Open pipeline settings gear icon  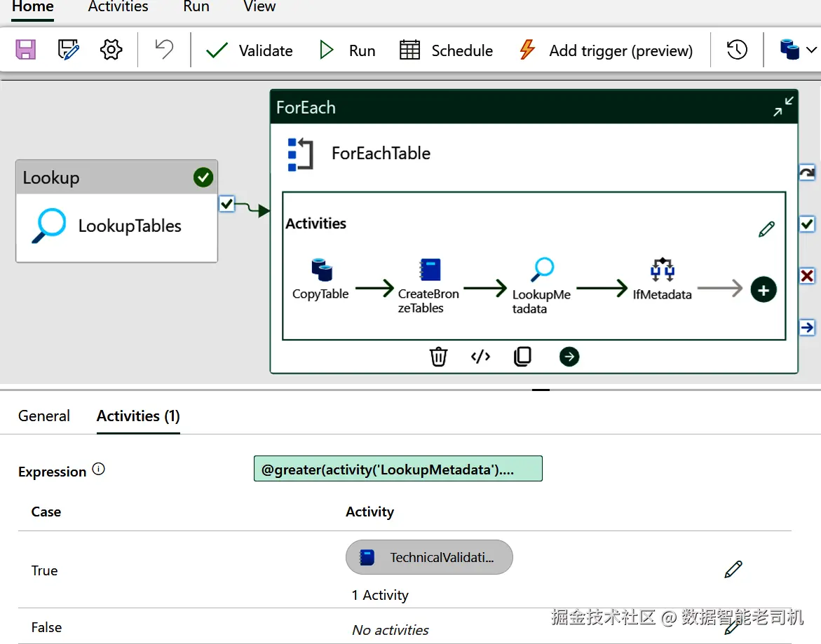point(111,50)
